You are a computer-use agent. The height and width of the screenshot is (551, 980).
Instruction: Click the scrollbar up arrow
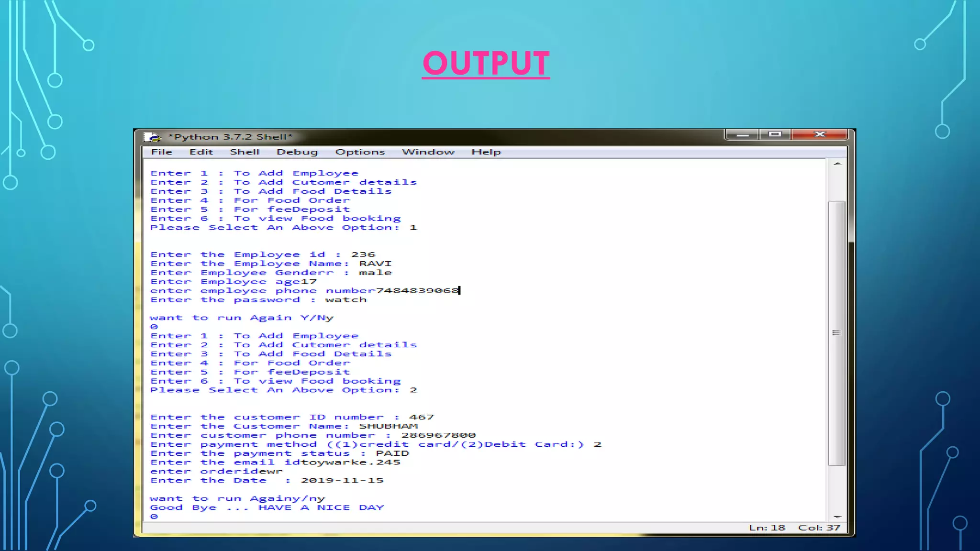(x=837, y=164)
